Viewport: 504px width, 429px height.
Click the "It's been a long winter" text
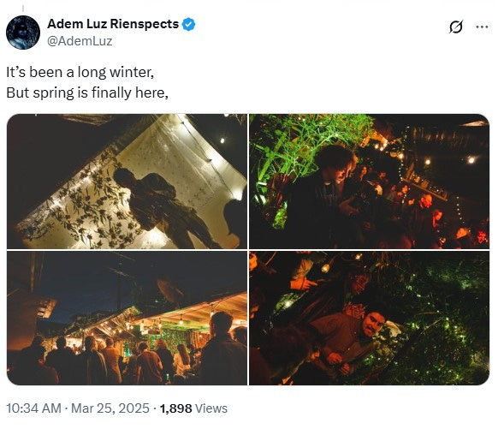click(80, 73)
